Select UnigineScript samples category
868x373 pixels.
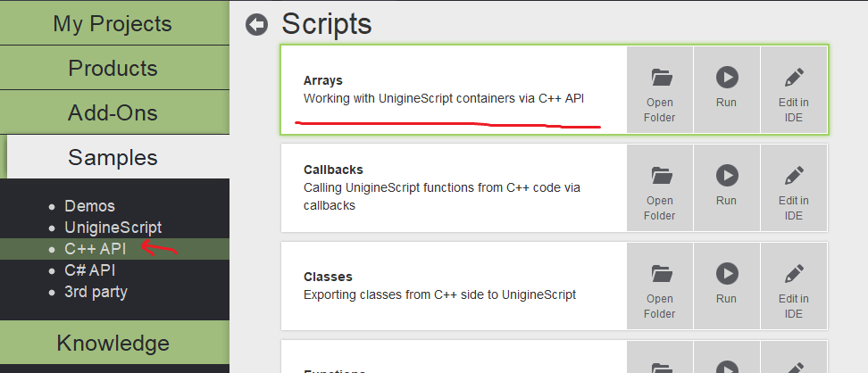(x=113, y=228)
